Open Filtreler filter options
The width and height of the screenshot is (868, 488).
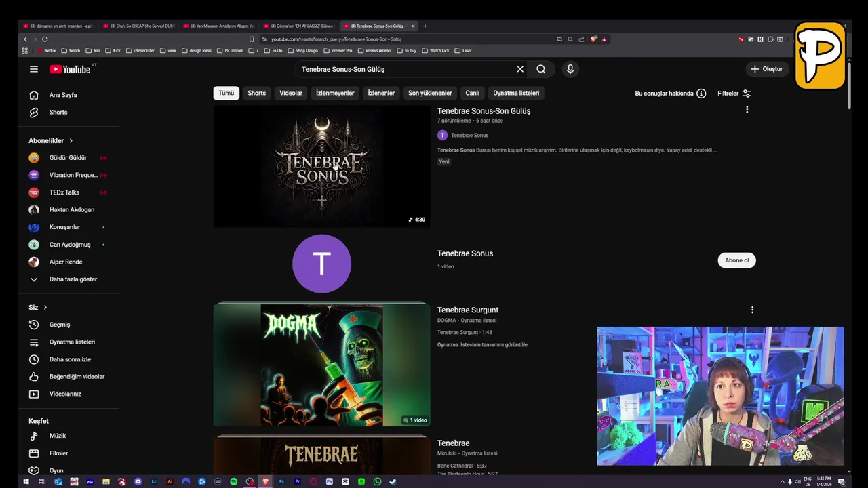(734, 94)
